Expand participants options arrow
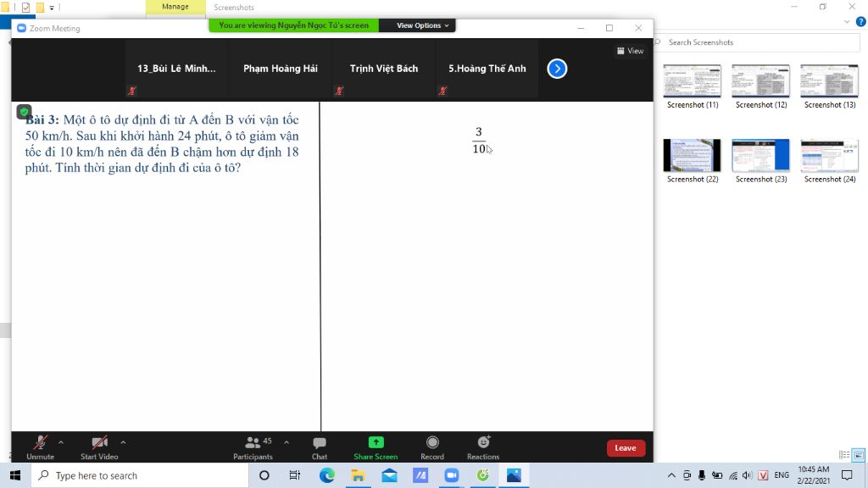The image size is (868, 488). click(x=287, y=442)
